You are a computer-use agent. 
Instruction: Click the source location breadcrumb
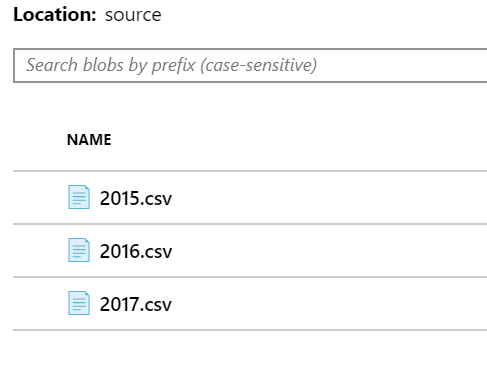133,15
